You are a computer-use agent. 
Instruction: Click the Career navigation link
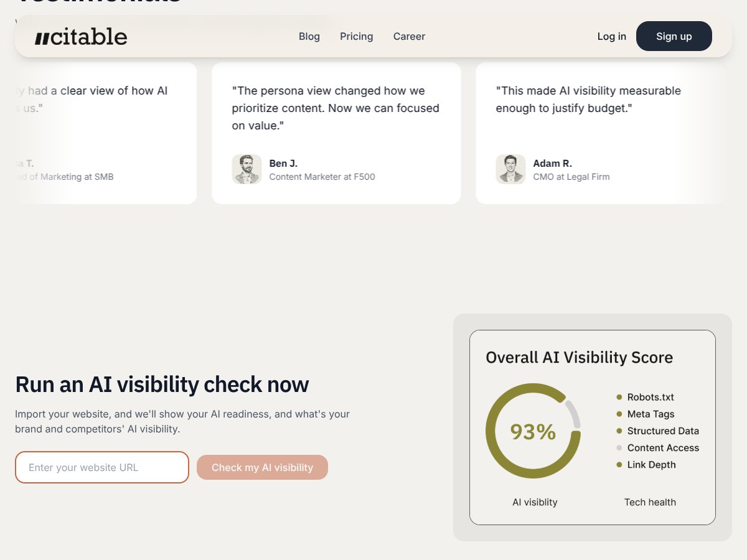(409, 36)
